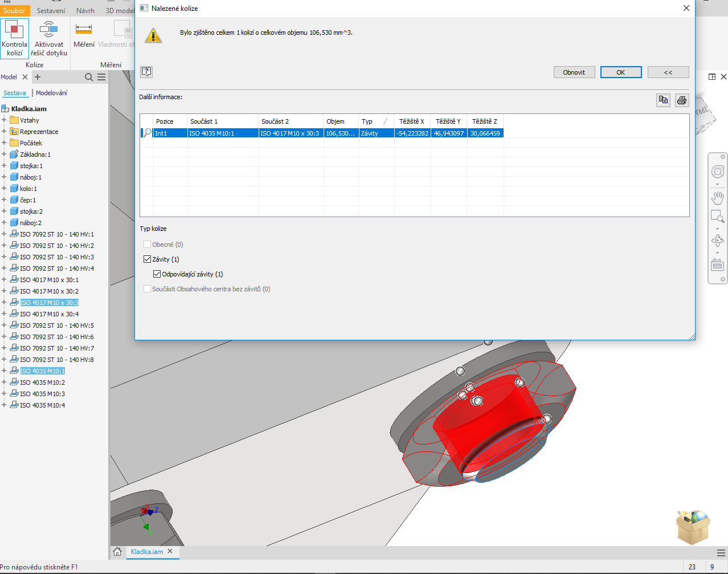This screenshot has width=728, height=574.
Task: Expand the Reprezentace node
Action: (4, 131)
